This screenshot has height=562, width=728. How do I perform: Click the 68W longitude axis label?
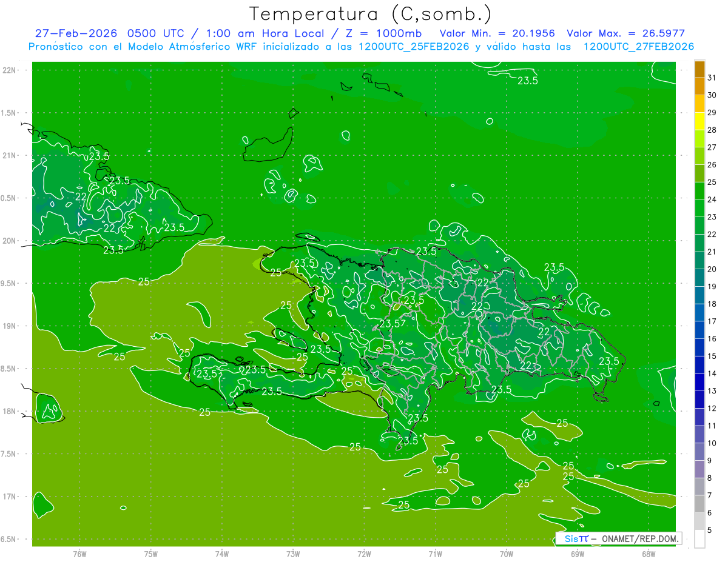coord(649,554)
